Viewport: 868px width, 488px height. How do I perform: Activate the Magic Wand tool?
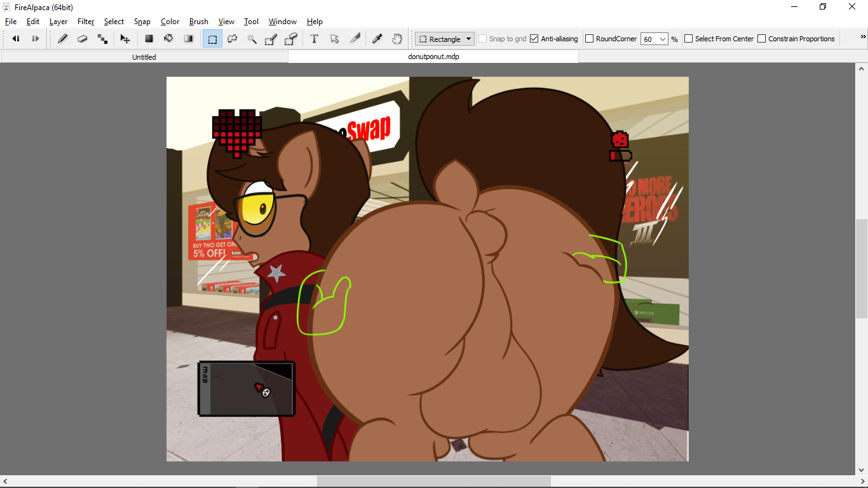click(x=252, y=39)
